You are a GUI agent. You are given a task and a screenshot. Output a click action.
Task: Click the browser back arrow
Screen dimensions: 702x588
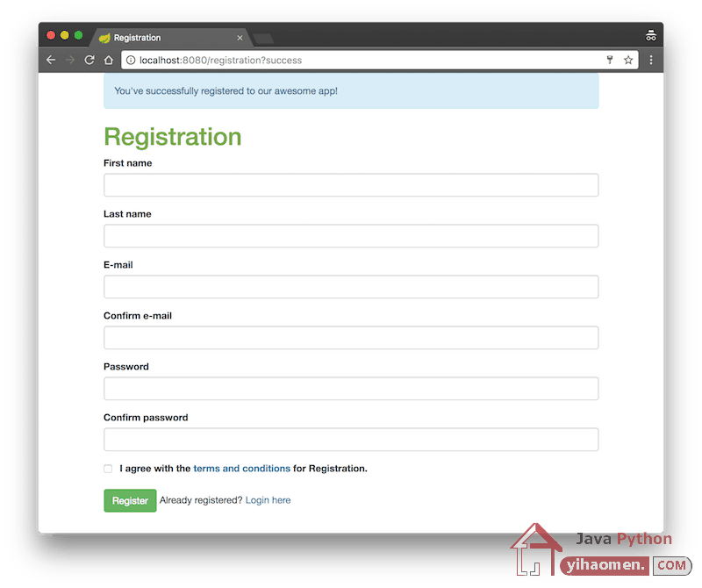[x=51, y=60]
